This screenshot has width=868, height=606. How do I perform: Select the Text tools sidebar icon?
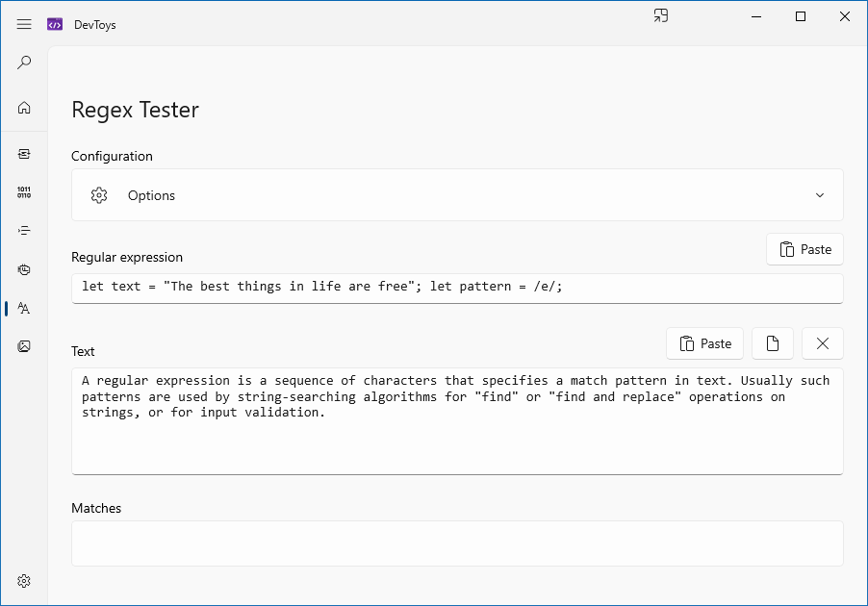tap(24, 308)
